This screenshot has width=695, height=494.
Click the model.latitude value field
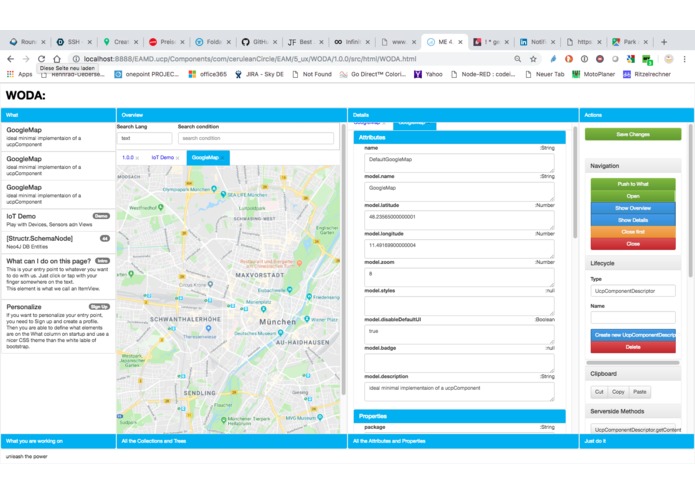(x=459, y=220)
